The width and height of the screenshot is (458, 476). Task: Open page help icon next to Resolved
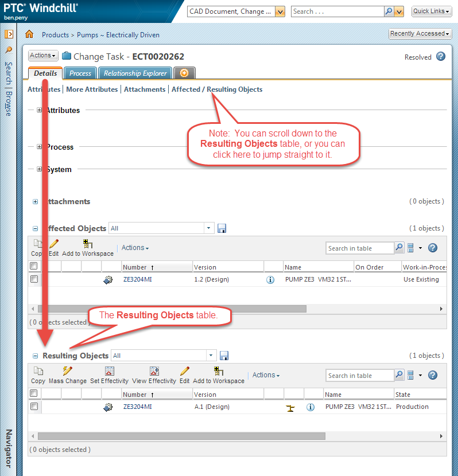click(441, 56)
